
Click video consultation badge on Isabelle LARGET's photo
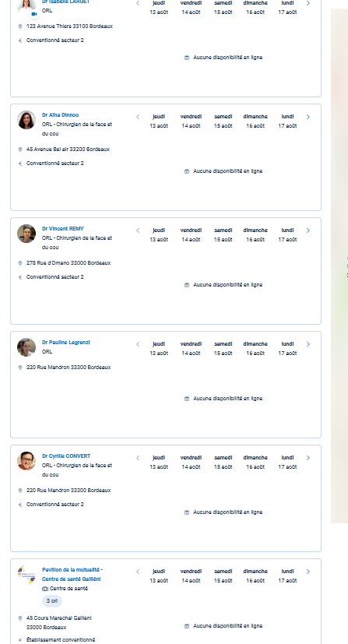pyautogui.click(x=34, y=14)
